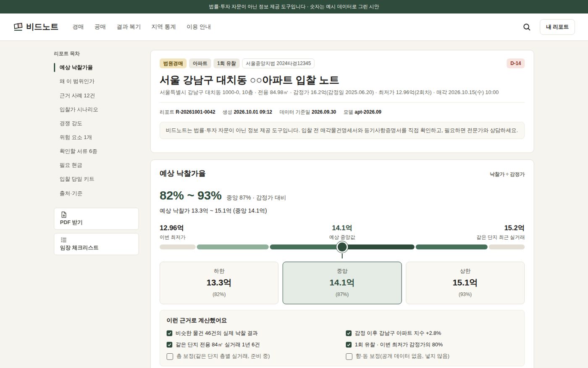
Task: Click the 15.2억 최근 실거래 value
Action: (514, 228)
